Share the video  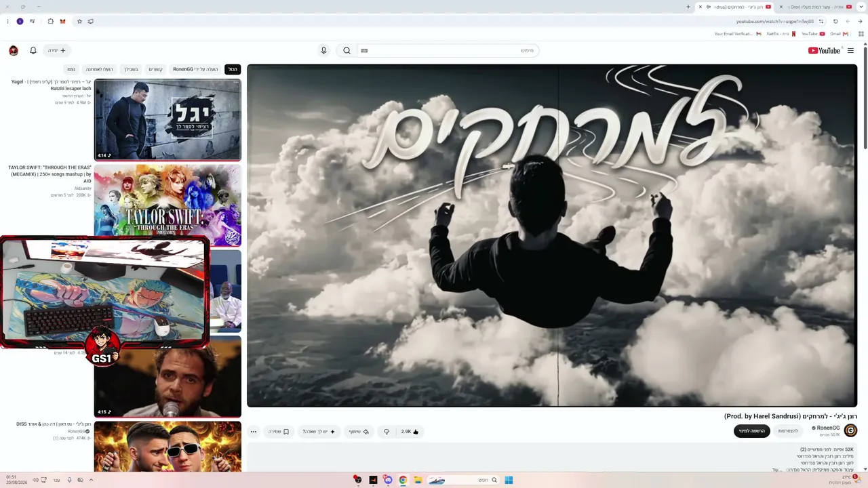359,431
